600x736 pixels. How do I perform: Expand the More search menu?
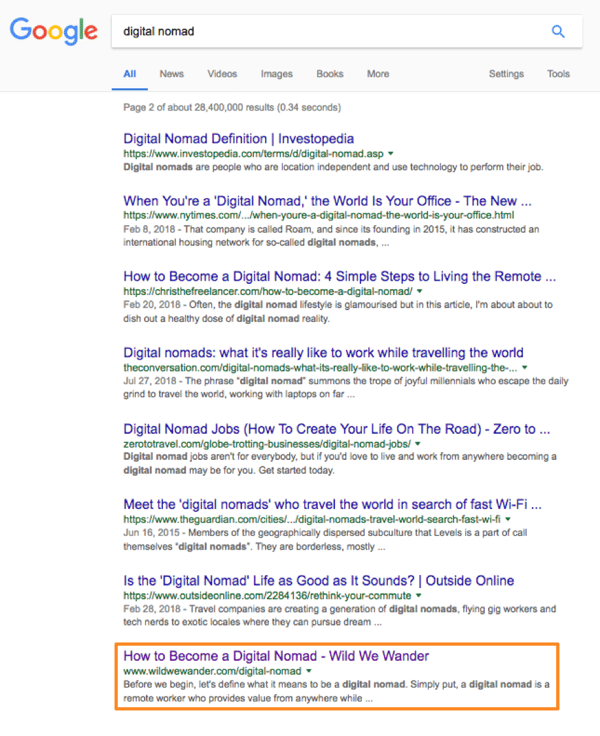point(378,74)
